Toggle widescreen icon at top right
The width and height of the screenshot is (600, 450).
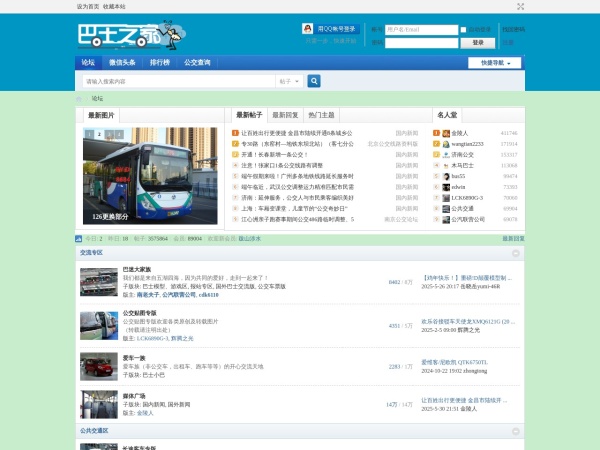coord(520,7)
